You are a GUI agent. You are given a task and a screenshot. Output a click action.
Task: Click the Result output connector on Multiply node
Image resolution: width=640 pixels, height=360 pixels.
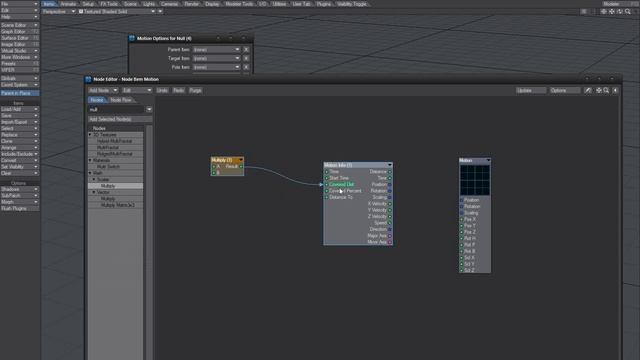point(241,167)
